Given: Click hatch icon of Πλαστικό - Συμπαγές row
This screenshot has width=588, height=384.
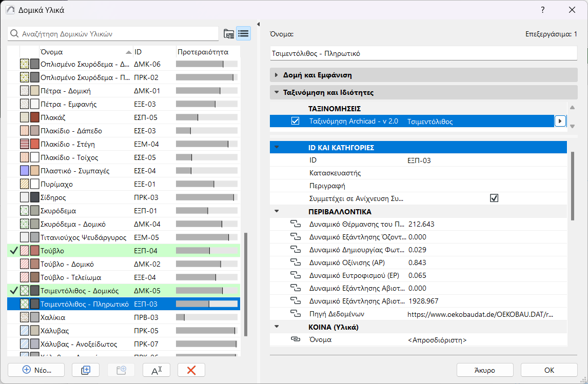Looking at the screenshot, I should (x=25, y=171).
